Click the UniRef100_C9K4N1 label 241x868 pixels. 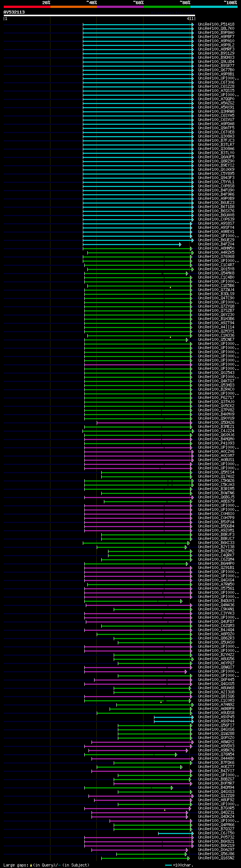[216, 609]
